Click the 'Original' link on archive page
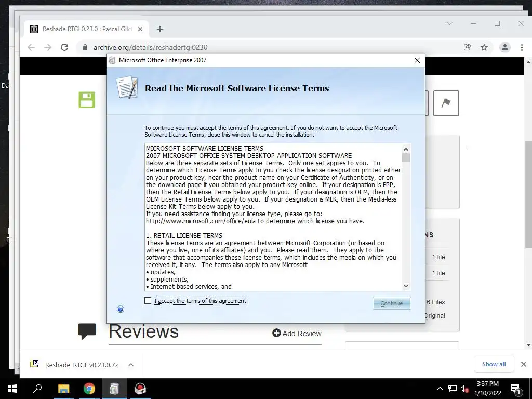Image resolution: width=532 pixels, height=399 pixels. (435, 316)
